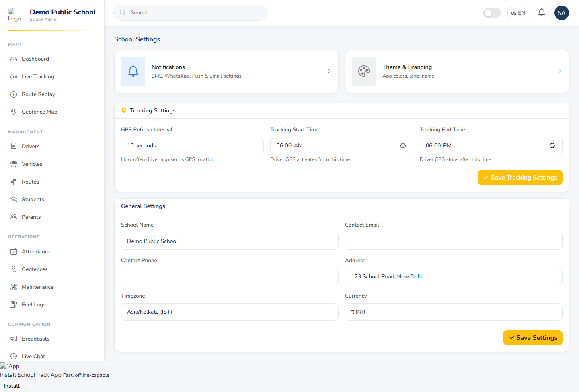Open the US EN language selector

coord(518,13)
